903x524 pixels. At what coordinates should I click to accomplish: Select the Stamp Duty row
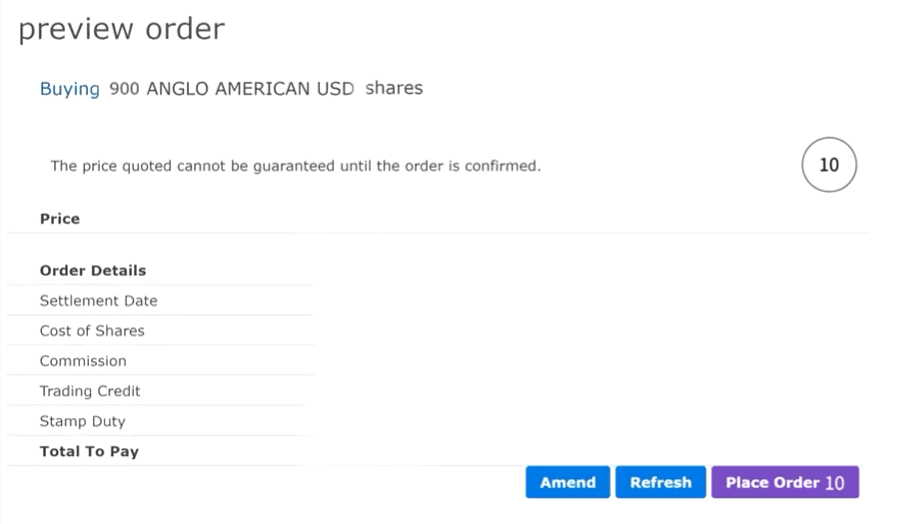pos(161,421)
